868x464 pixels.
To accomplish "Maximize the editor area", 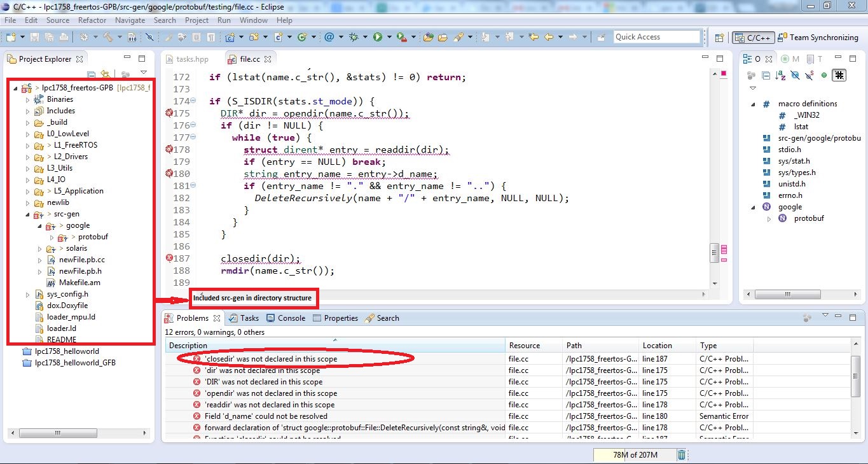I will click(720, 59).
